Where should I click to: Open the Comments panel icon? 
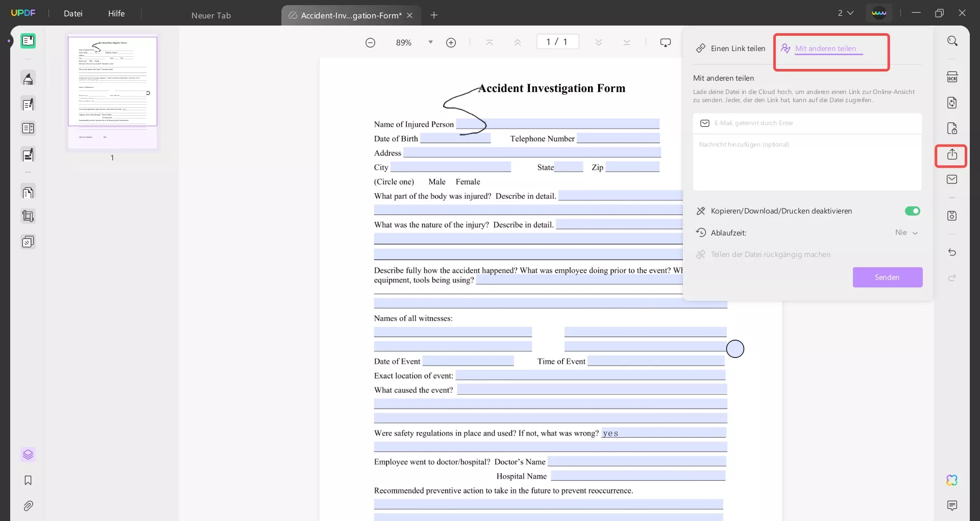[x=952, y=506]
